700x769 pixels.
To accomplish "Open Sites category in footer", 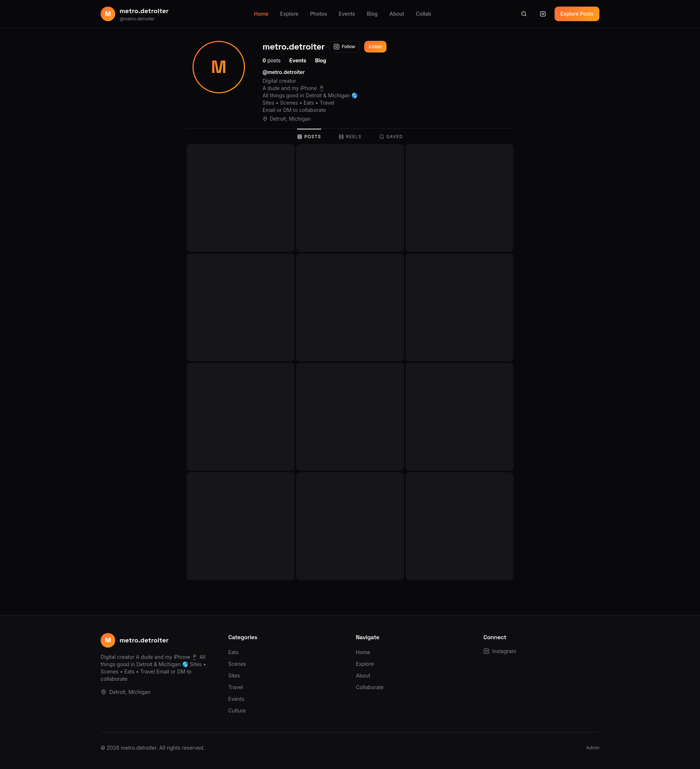I will coord(234,676).
